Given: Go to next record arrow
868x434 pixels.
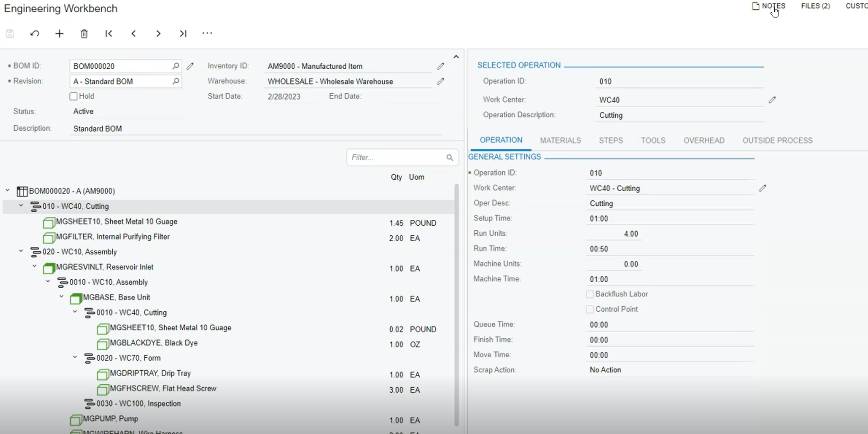Looking at the screenshot, I should pos(158,34).
